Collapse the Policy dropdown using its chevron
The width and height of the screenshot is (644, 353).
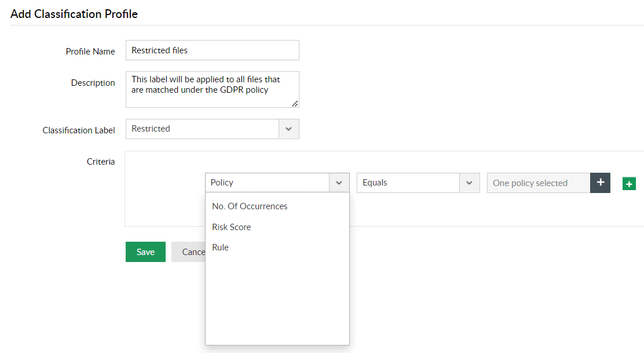(339, 183)
